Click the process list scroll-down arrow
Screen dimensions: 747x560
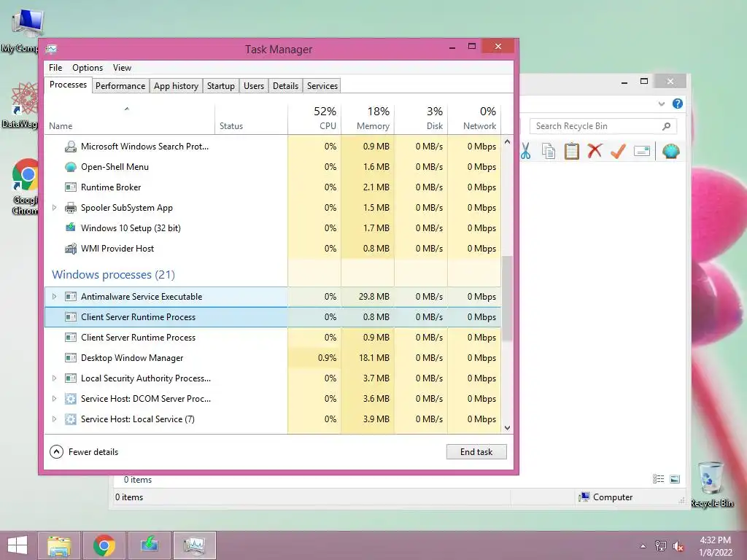(508, 427)
